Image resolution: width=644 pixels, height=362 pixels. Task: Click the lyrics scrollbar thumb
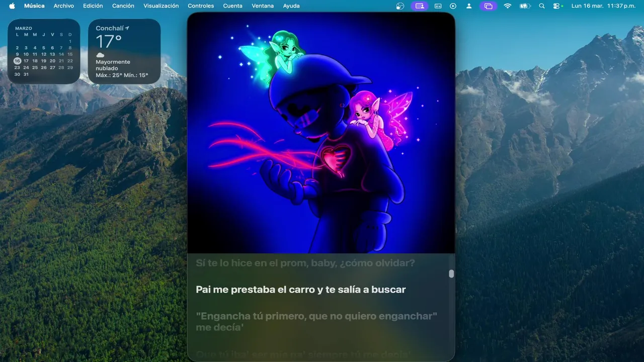pyautogui.click(x=451, y=274)
